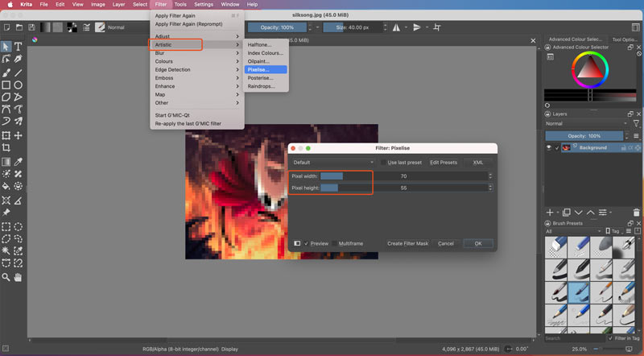This screenshot has height=356, width=644.
Task: Click OK in Pixelise dialog
Action: (478, 244)
